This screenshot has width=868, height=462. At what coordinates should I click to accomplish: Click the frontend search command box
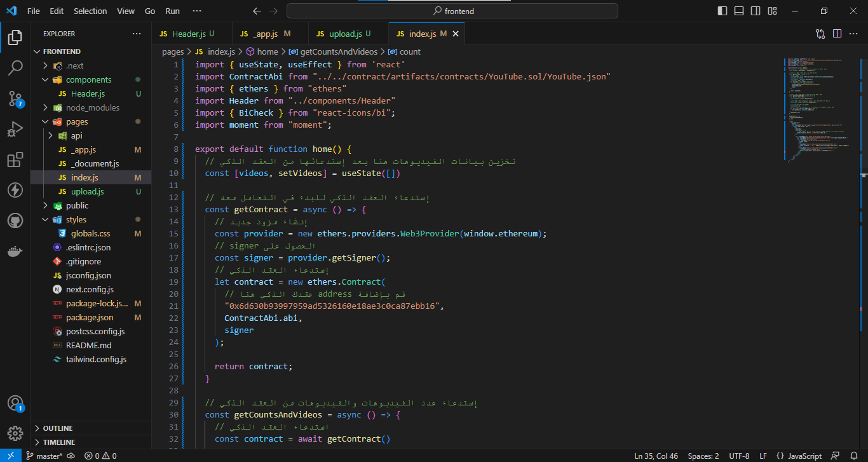point(452,11)
